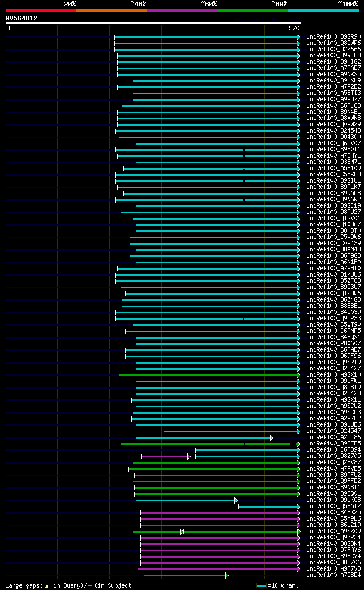Select the UniRef100_A7P2D2 label
Viewport: 364px width, 590px height.
point(333,87)
